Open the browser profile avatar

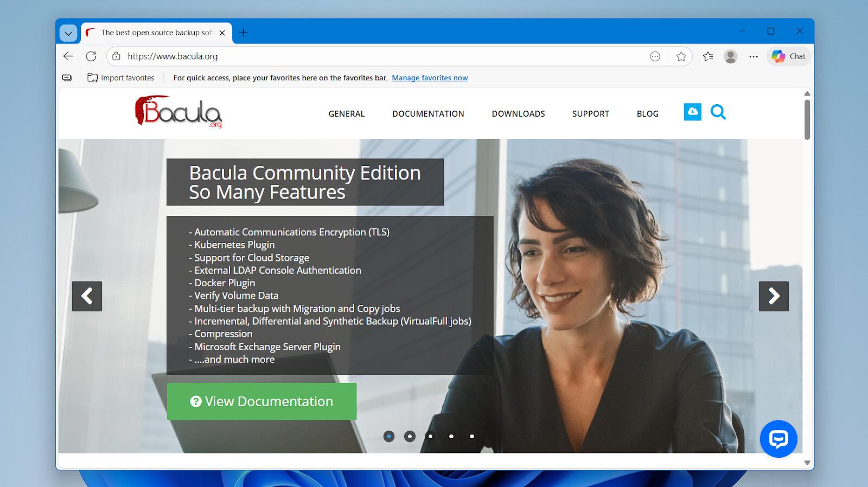pos(731,56)
